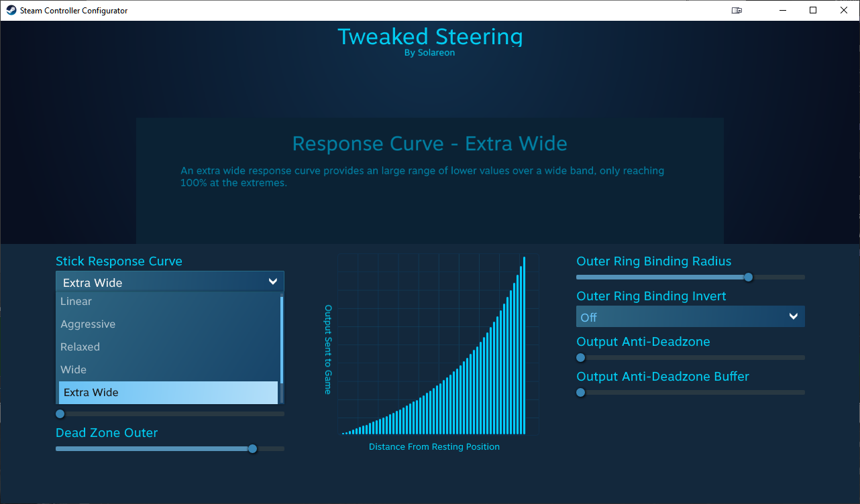
Task: Click the response curve bar graph
Action: click(x=437, y=344)
